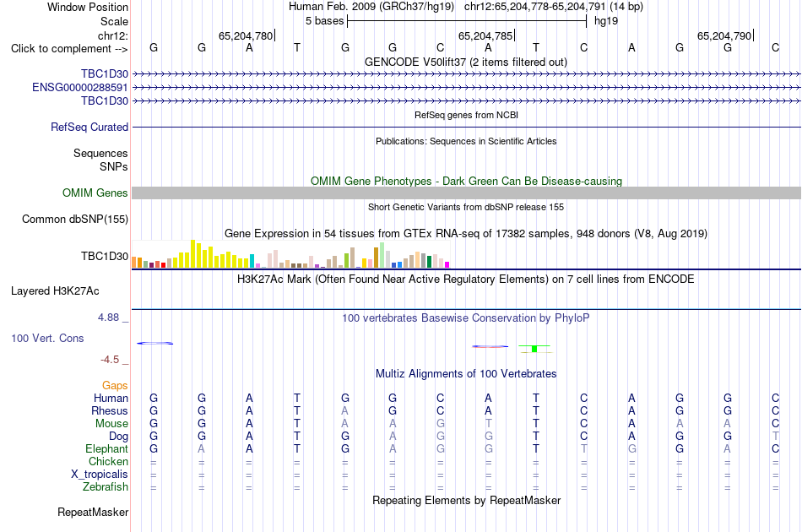Click the Scale label

point(114,21)
